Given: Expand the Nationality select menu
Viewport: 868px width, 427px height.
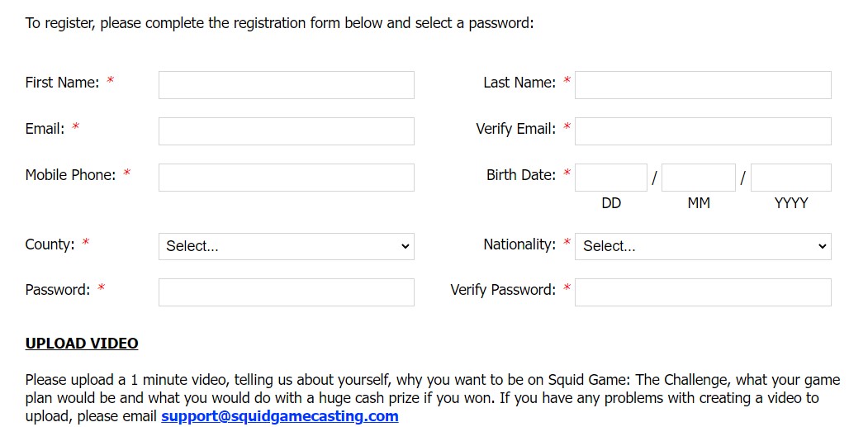Looking at the screenshot, I should click(702, 246).
